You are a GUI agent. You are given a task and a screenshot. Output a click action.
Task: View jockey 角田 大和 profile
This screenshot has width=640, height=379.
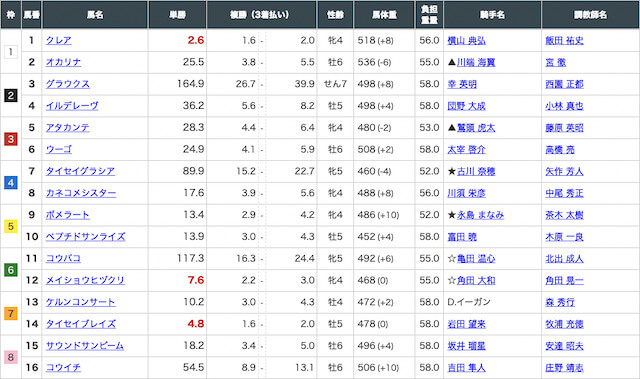click(x=476, y=280)
